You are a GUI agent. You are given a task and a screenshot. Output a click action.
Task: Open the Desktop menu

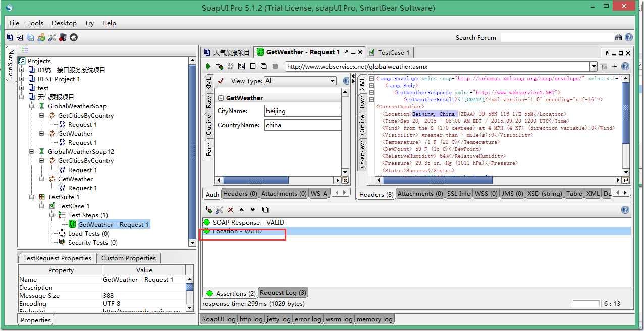[64, 23]
